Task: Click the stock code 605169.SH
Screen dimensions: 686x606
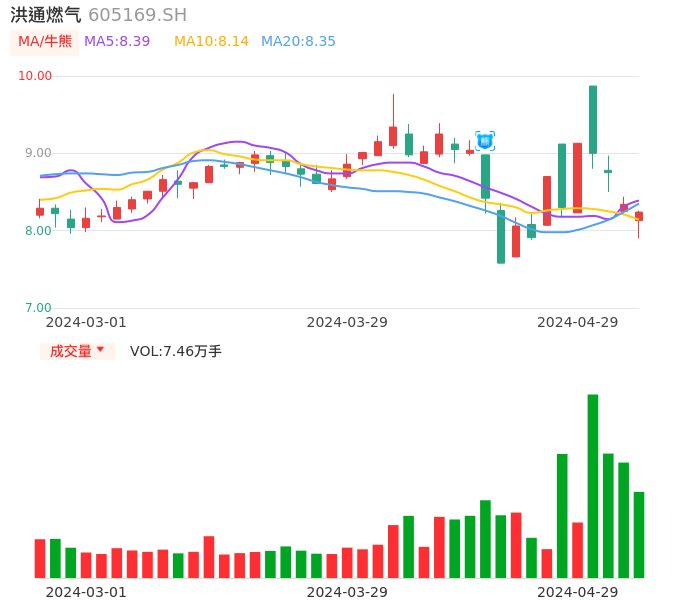Action: point(137,15)
